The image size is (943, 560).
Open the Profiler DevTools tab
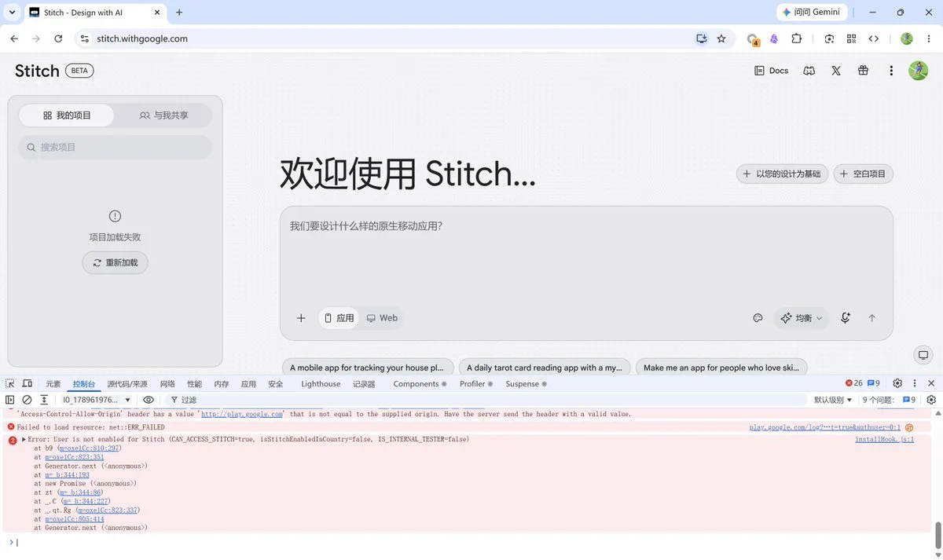click(x=476, y=384)
